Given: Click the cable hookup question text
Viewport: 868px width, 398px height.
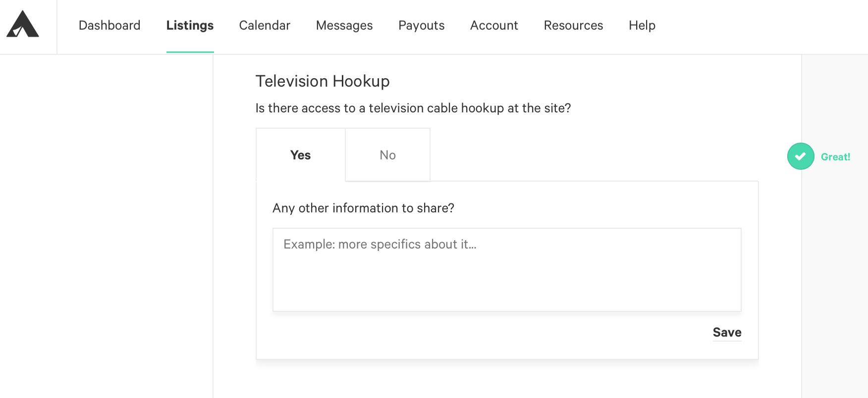Looking at the screenshot, I should (x=413, y=108).
